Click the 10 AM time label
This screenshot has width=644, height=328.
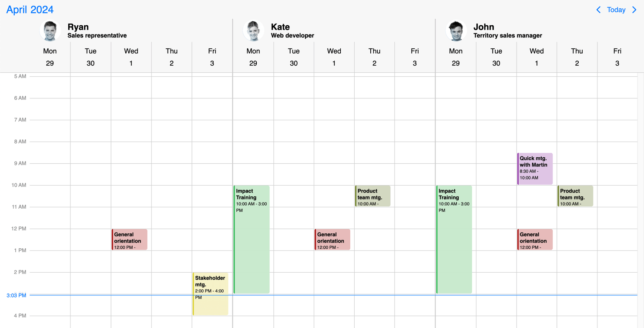click(19, 185)
